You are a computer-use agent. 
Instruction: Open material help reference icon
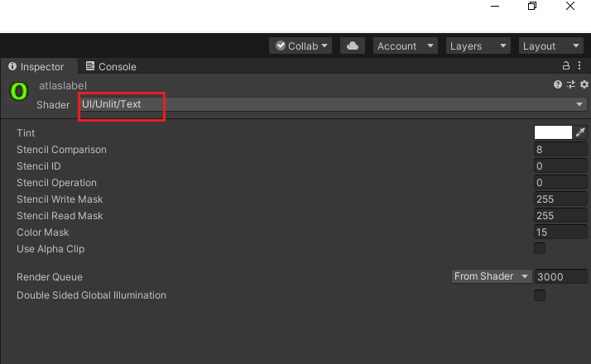point(557,84)
